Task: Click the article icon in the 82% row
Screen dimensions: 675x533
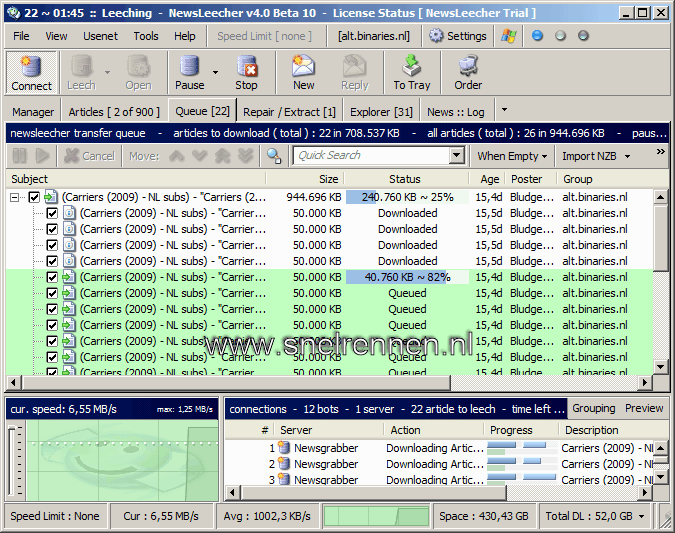Action: (x=69, y=277)
